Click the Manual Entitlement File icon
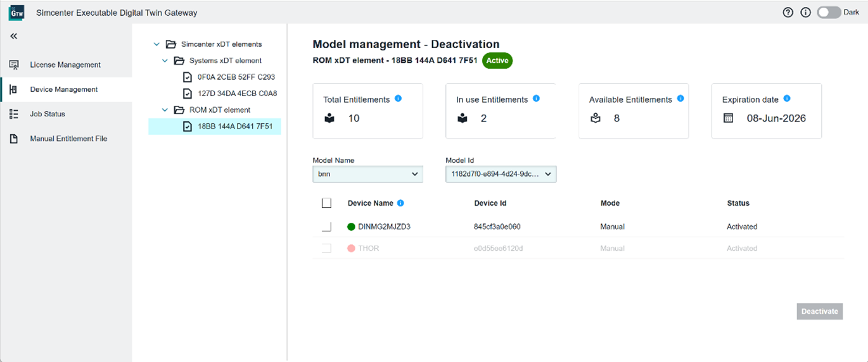The width and height of the screenshot is (868, 362). coord(14,139)
